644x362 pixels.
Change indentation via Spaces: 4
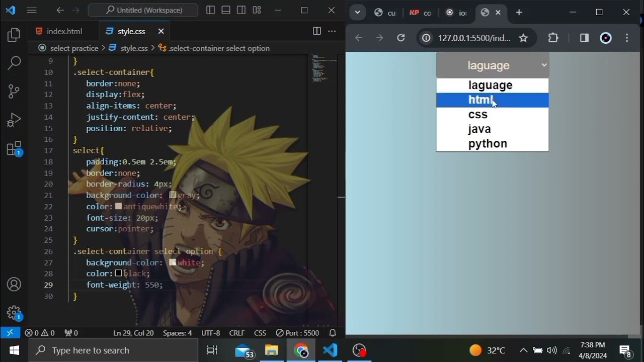point(177,333)
